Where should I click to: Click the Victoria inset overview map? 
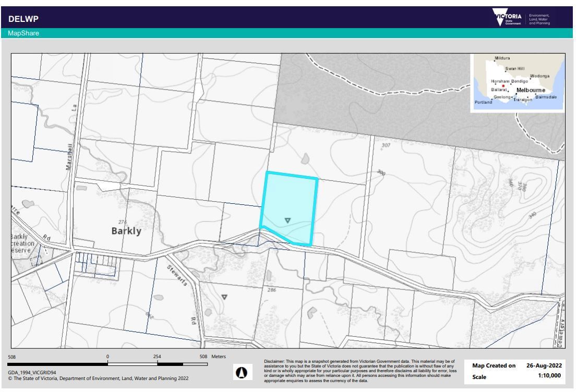[518, 81]
